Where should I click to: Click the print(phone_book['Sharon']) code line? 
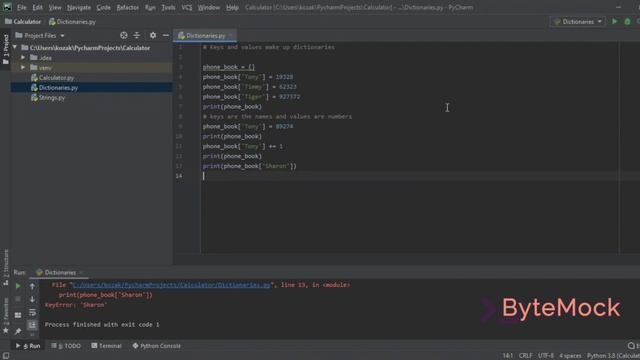coord(249,166)
